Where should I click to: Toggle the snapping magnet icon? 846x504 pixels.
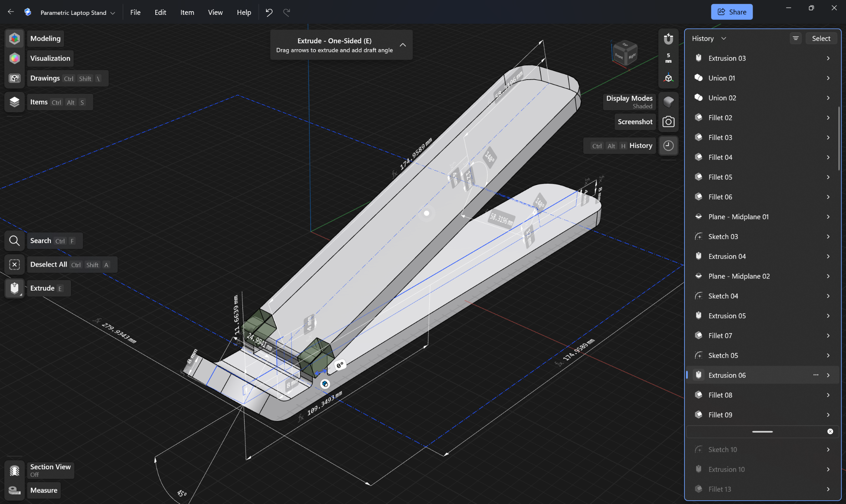(668, 39)
